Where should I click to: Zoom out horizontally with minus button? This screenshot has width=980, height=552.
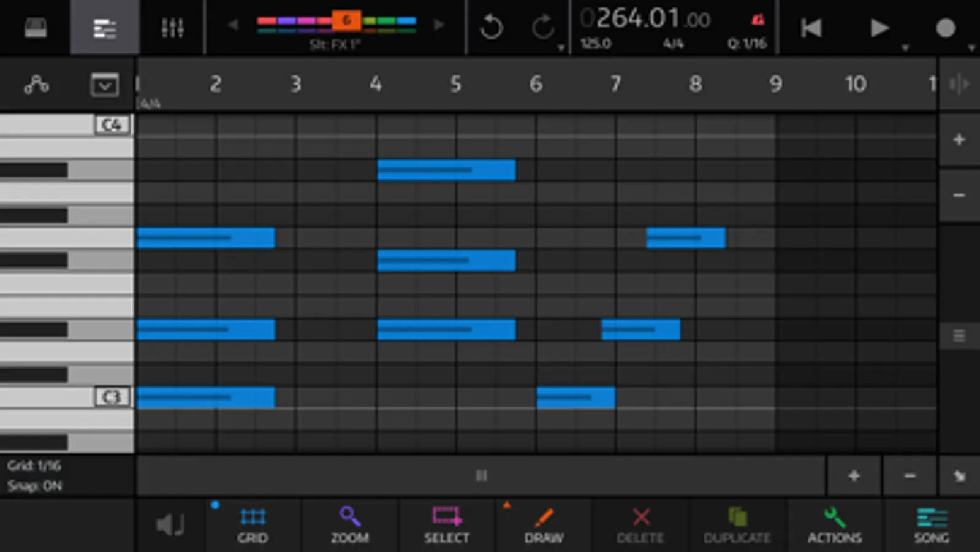click(x=910, y=475)
